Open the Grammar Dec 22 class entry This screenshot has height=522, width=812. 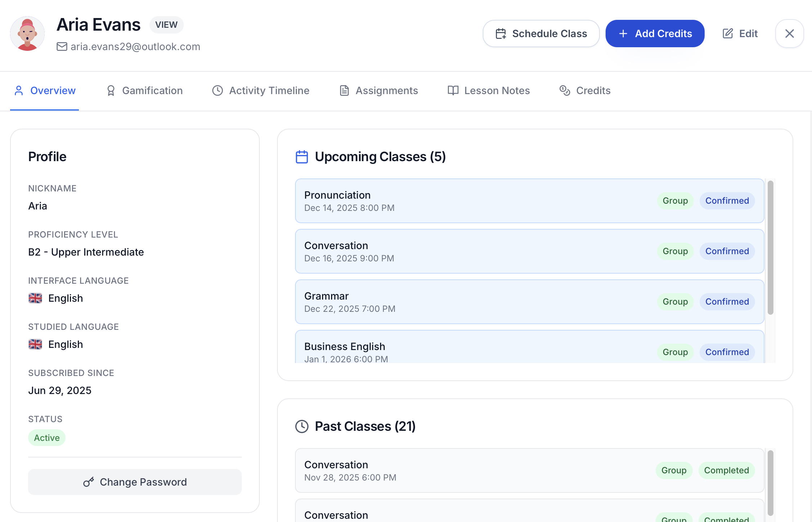(468, 302)
